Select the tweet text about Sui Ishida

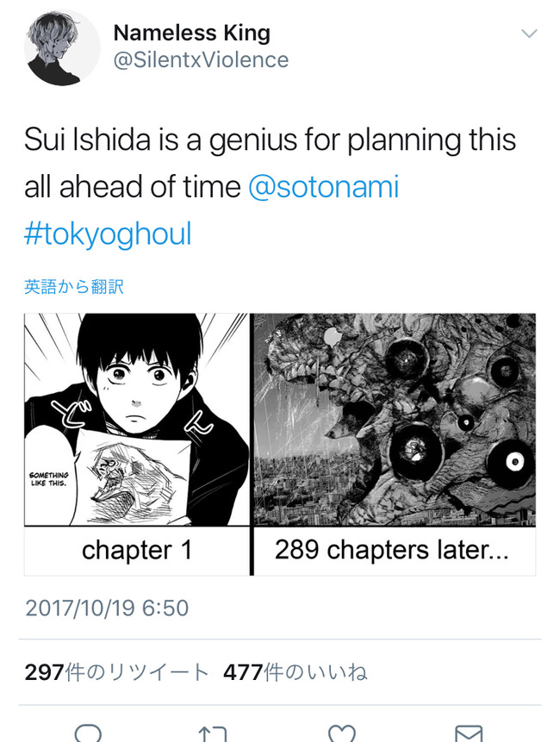[x=270, y=186]
